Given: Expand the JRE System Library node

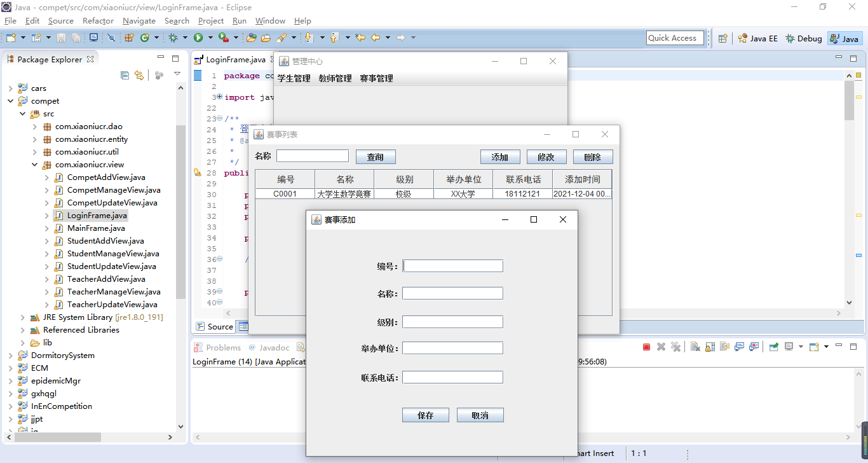Looking at the screenshot, I should (22, 317).
